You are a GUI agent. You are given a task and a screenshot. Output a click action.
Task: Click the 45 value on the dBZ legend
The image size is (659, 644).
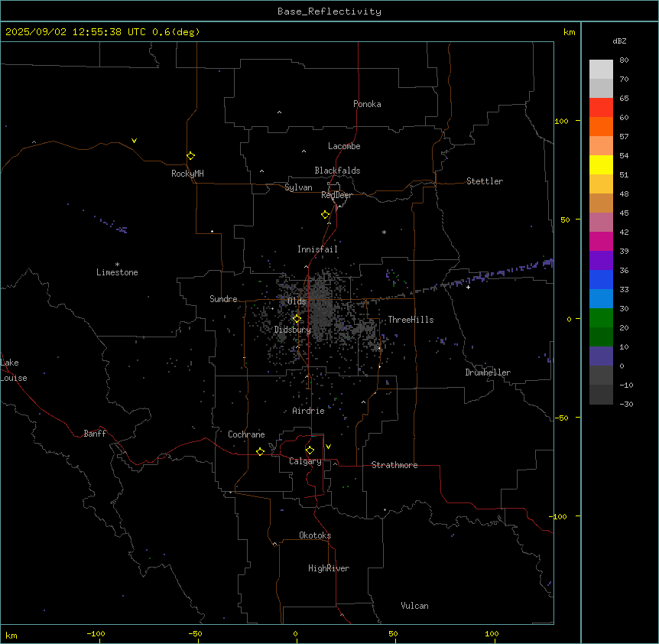tap(624, 213)
